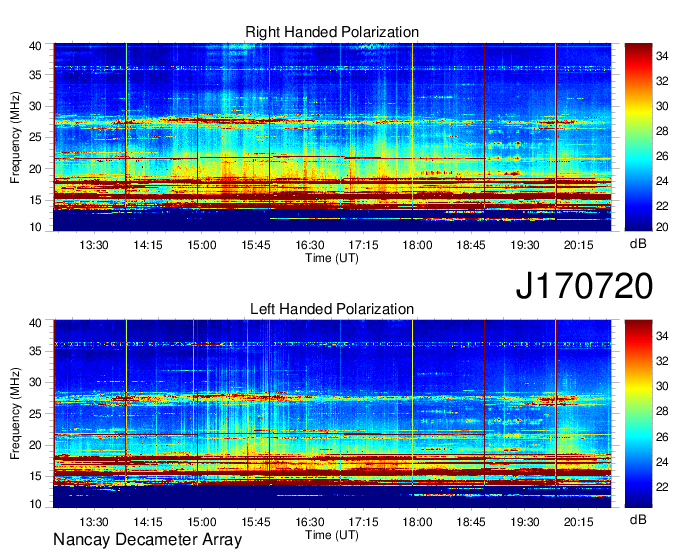This screenshot has width=680, height=552.
Task: Click the 16:30 time tick under Left Handed plot
Action: click(310, 522)
